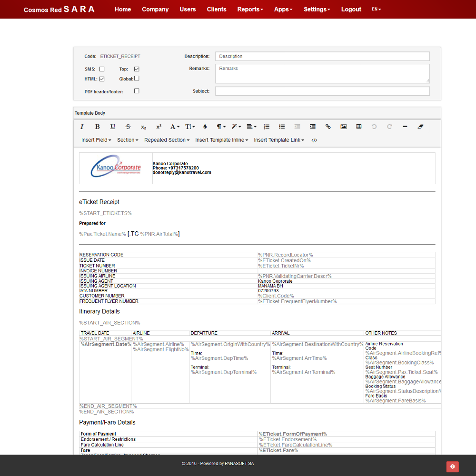Click the ordered list icon
The image size is (476, 476).
(x=267, y=127)
